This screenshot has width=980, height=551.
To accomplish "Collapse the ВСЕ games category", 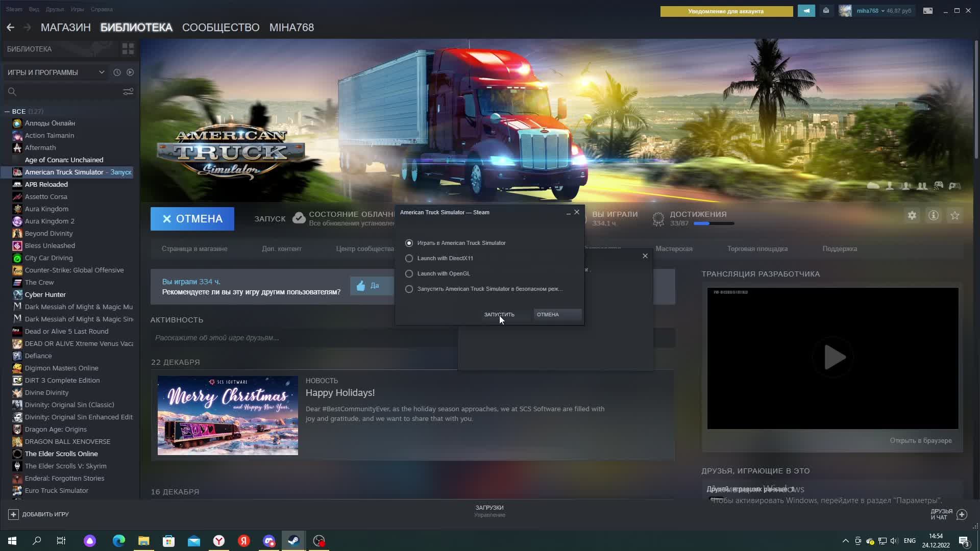I will coord(7,111).
